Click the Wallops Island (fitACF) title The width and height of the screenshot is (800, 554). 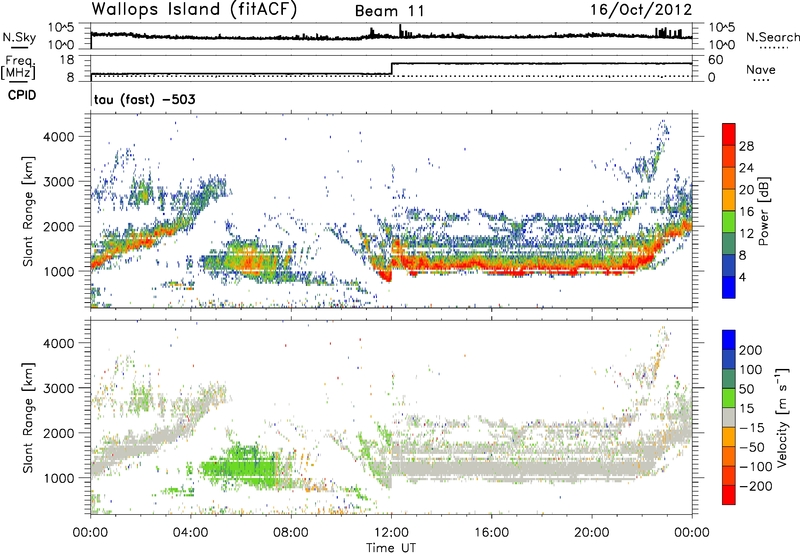coord(194,9)
